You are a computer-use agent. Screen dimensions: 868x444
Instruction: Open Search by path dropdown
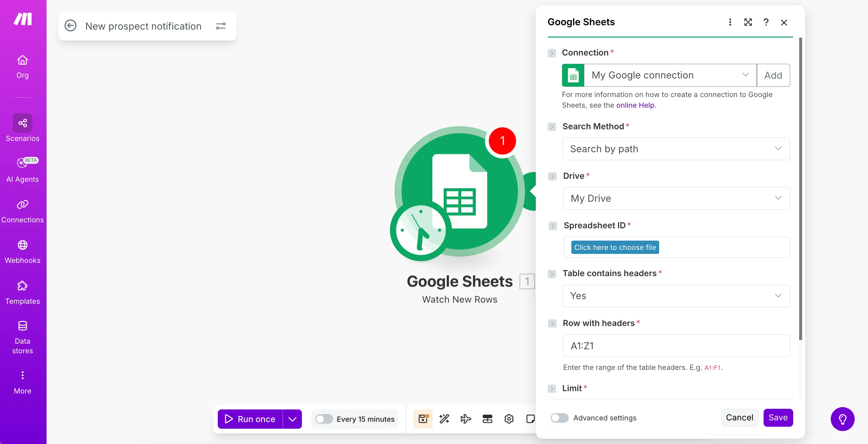pyautogui.click(x=676, y=149)
